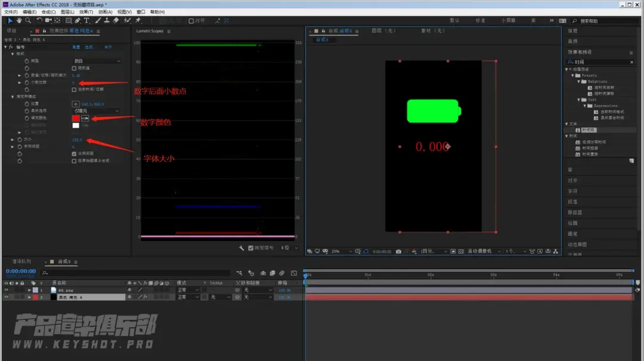The height and width of the screenshot is (361, 644).
Task: Select the Eraser tool
Action: pos(116,20)
